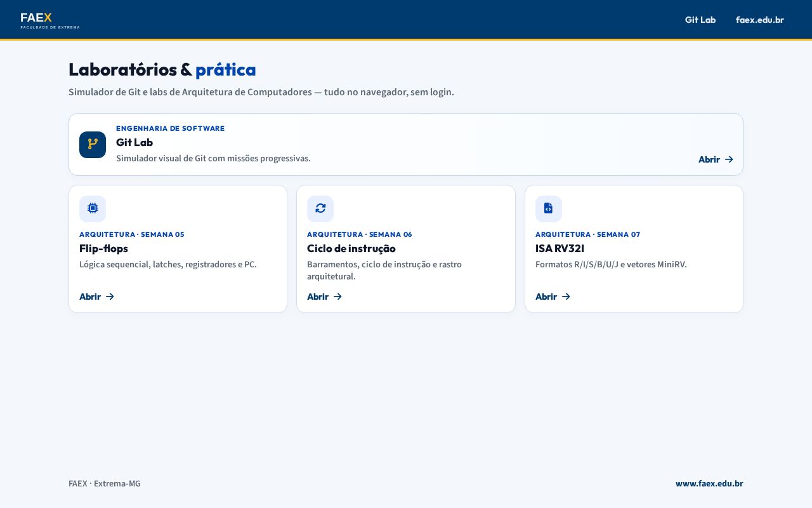Click the Ciclo de instrução card title

coord(351,248)
